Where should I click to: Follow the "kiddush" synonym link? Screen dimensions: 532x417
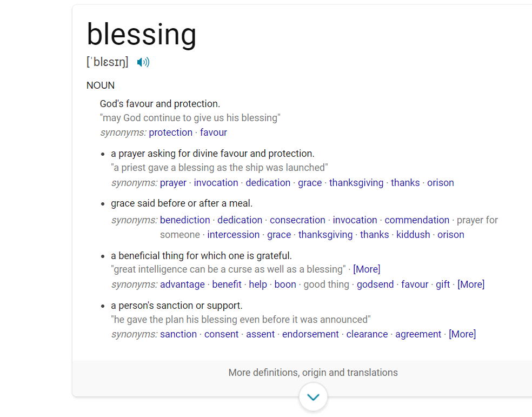click(x=413, y=235)
